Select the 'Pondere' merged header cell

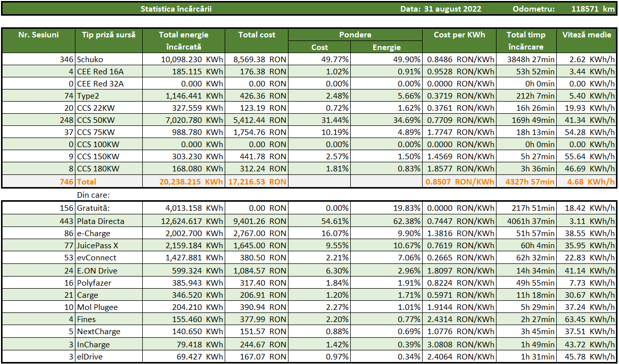click(x=355, y=35)
